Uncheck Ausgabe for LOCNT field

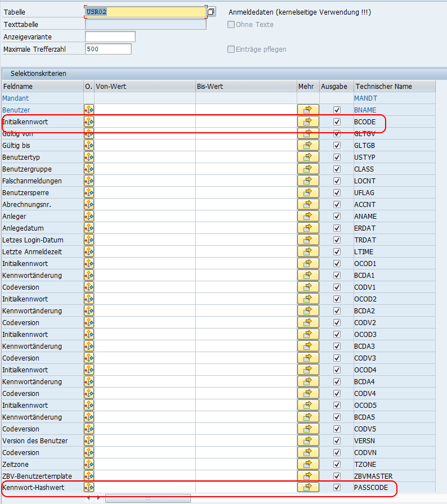pos(337,181)
